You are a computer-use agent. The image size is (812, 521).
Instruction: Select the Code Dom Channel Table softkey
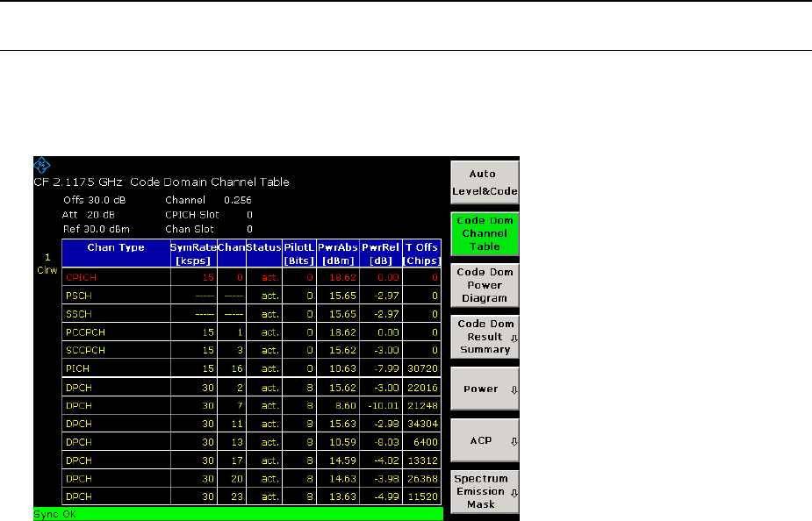[x=485, y=234]
